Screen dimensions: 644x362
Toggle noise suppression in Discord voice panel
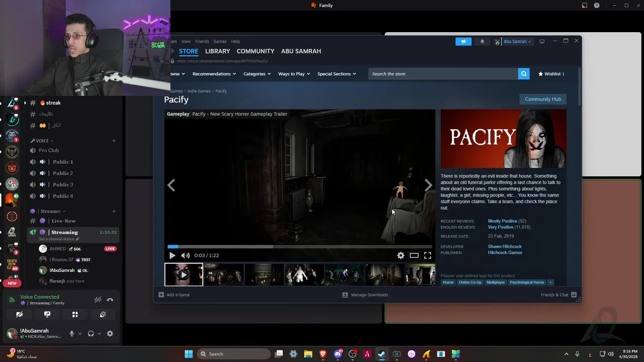pos(98,300)
